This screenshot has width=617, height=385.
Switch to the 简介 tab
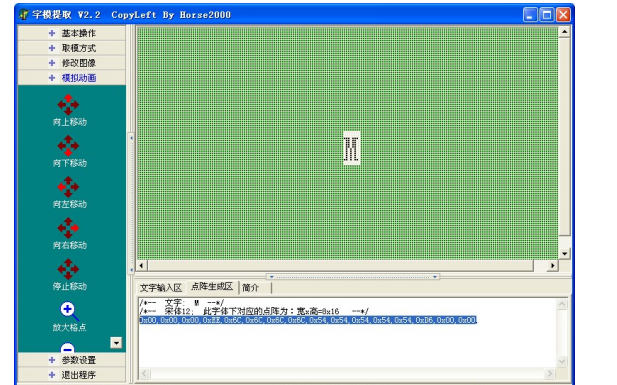pos(251,288)
